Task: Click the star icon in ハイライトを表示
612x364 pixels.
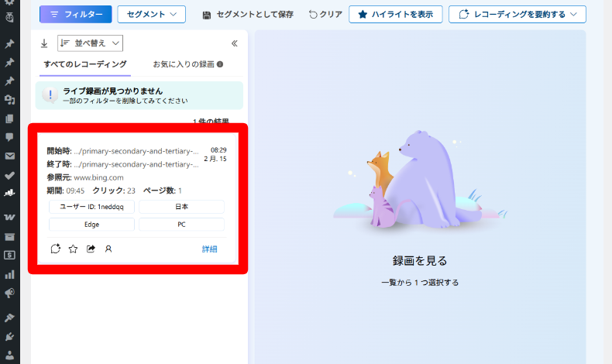Action: click(x=363, y=15)
